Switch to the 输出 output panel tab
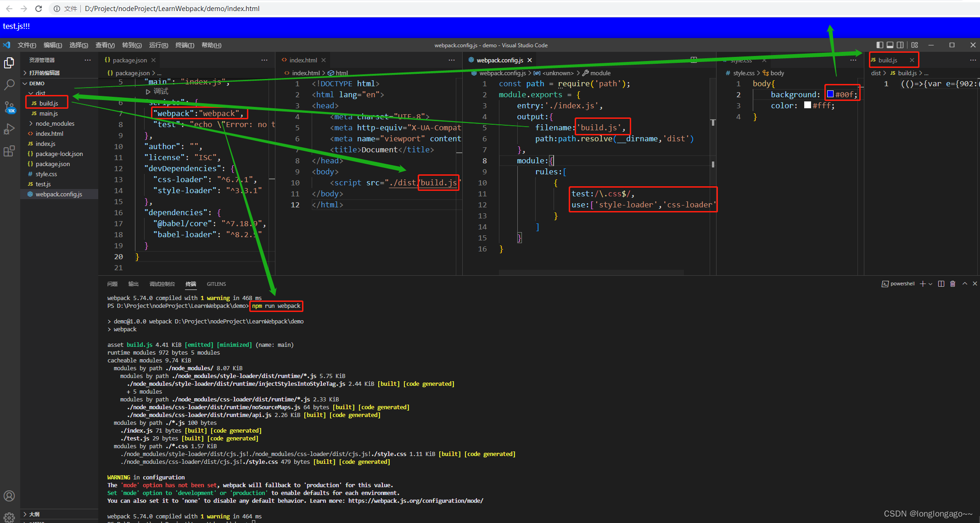Viewport: 980px width, 523px height. coord(134,284)
